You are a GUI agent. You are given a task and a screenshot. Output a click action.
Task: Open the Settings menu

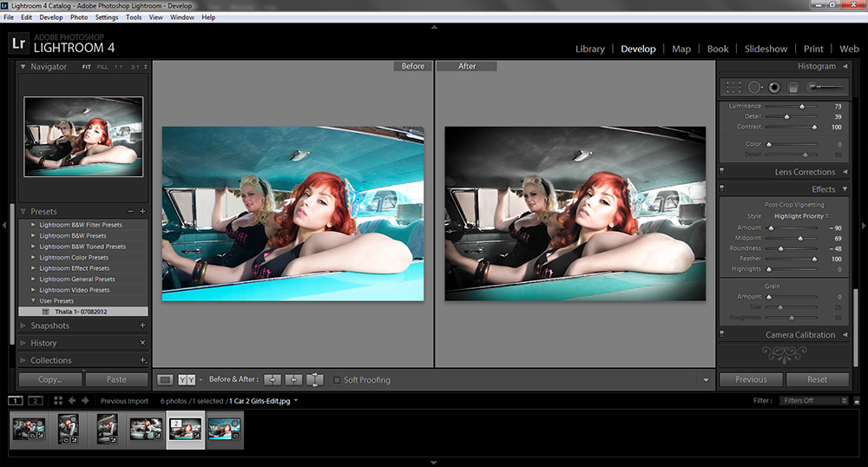(x=106, y=17)
